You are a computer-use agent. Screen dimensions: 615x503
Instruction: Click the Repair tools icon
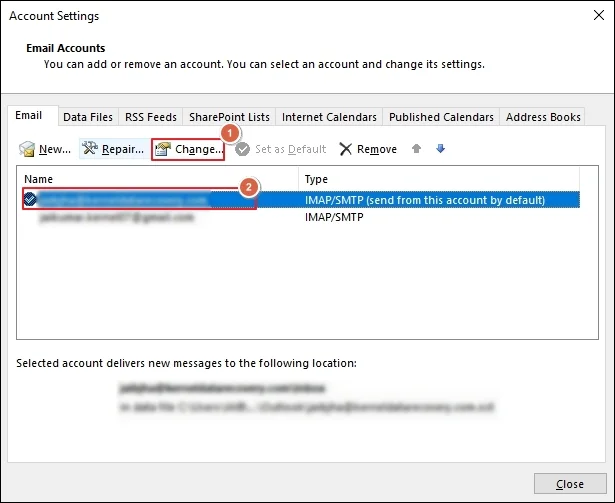(x=90, y=148)
